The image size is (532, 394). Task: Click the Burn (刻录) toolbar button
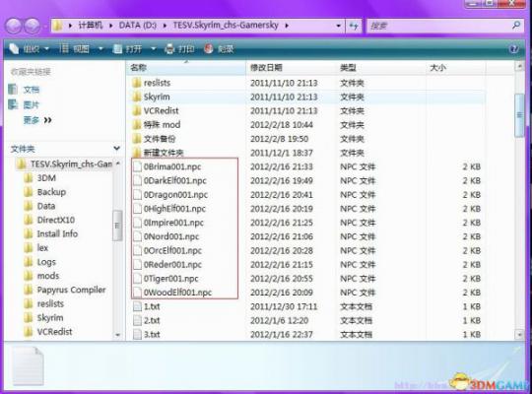coord(219,49)
